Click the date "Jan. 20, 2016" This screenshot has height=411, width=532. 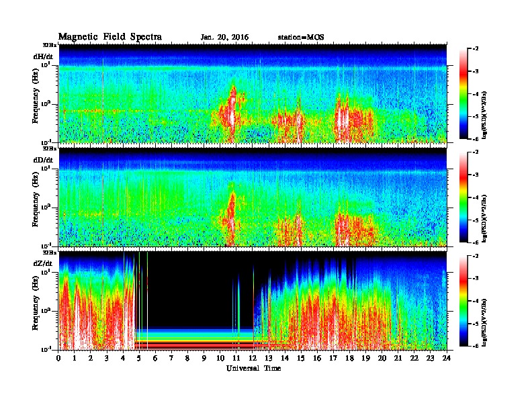(224, 38)
